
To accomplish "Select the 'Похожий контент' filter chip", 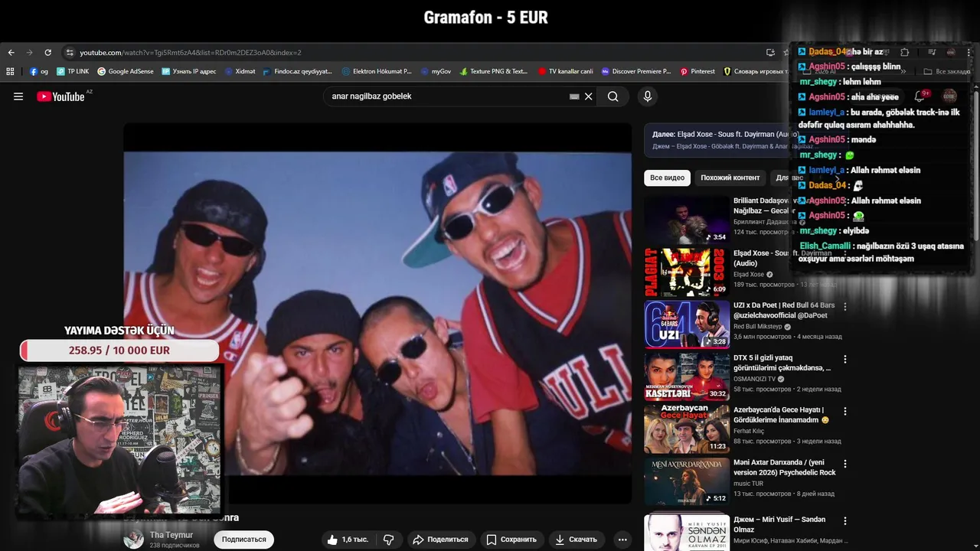I will (x=730, y=178).
